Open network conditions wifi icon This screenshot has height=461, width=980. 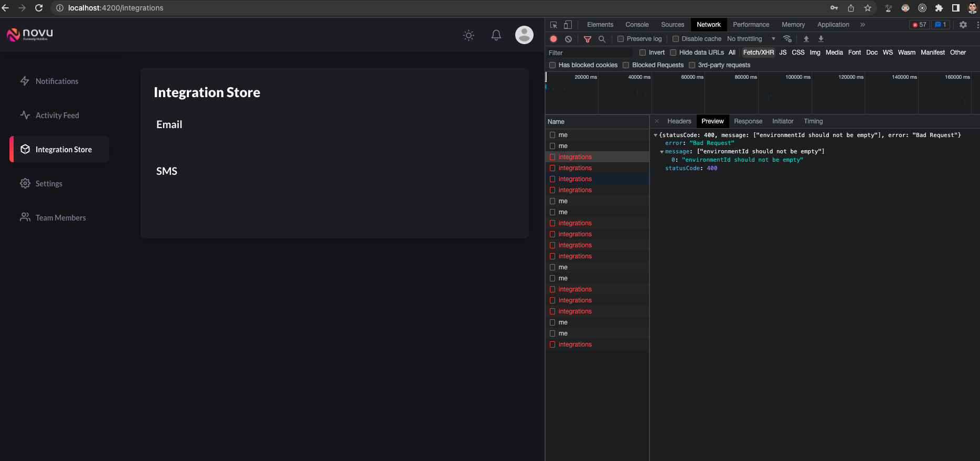pyautogui.click(x=787, y=39)
